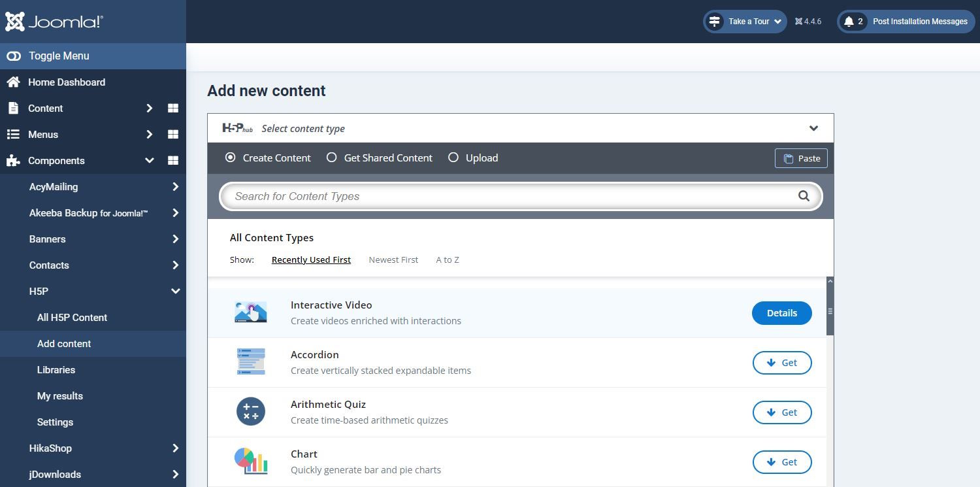Image resolution: width=980 pixels, height=487 pixels.
Task: Click the All Content Types heading
Action: [x=272, y=237]
